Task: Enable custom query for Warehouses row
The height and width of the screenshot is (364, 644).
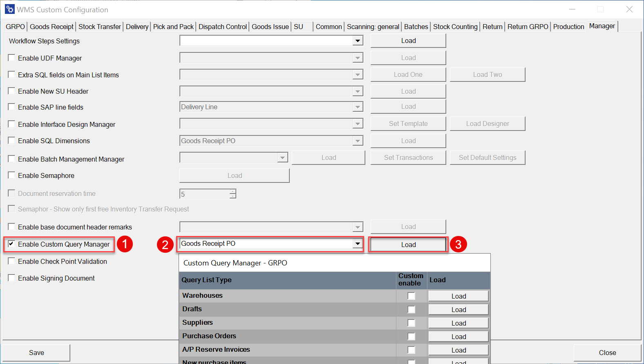Action: pyautogui.click(x=411, y=296)
